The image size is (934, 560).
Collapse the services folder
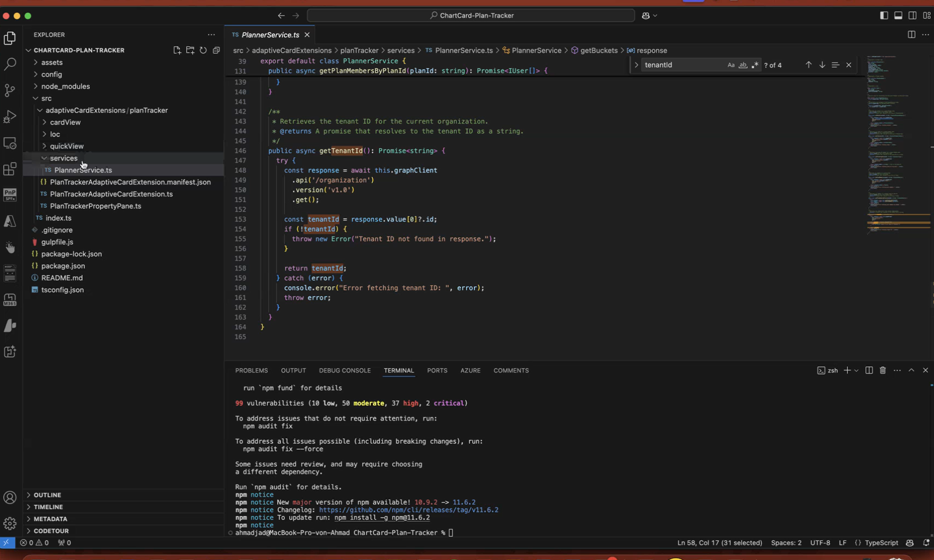(63, 158)
